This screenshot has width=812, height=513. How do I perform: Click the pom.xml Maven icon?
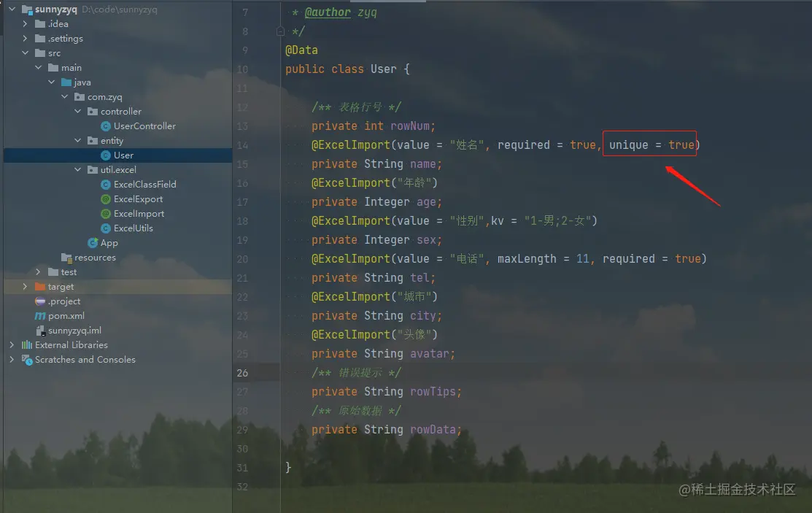(40, 315)
